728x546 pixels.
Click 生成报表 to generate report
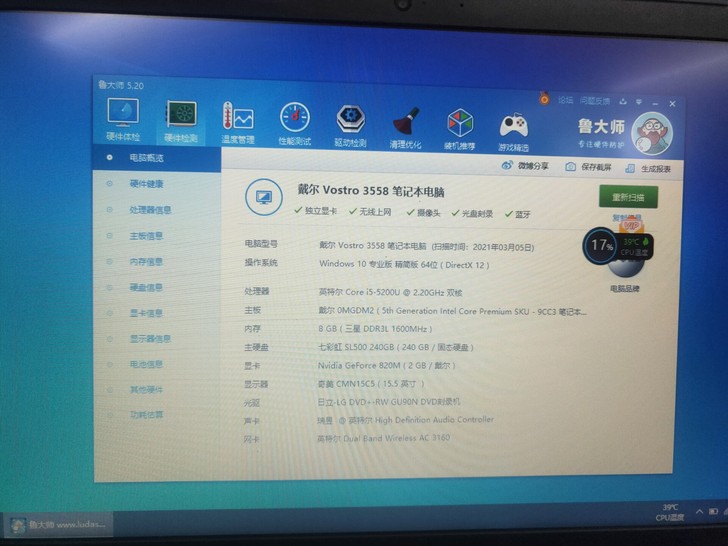point(648,169)
